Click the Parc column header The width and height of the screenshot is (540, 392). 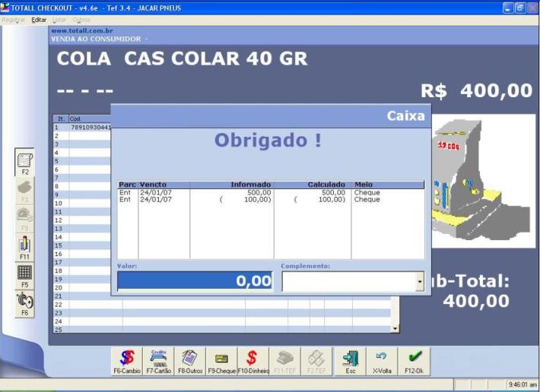pos(128,185)
